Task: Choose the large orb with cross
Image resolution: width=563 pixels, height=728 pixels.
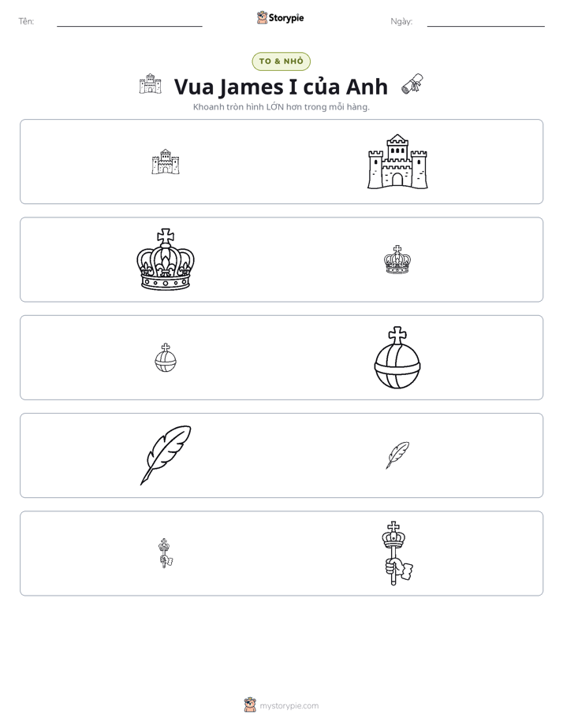Action: coord(397,358)
